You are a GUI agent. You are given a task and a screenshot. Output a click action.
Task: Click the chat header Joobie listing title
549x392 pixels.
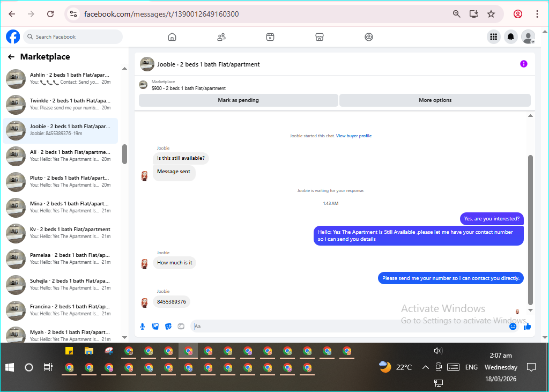(x=209, y=64)
